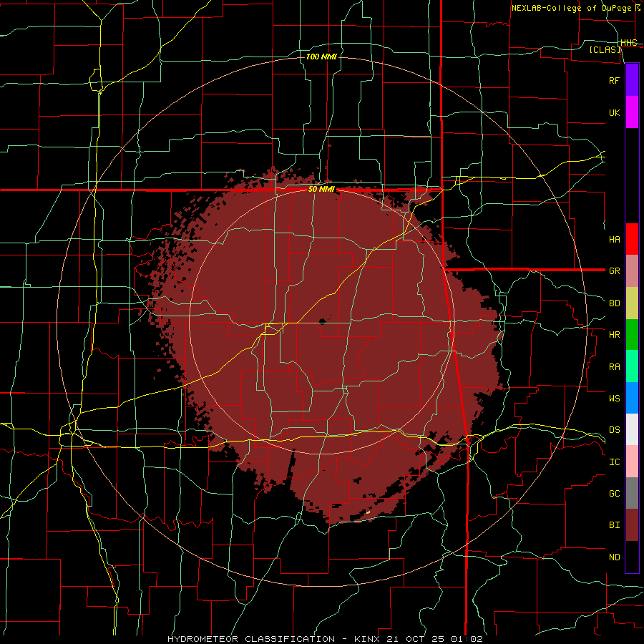The width and height of the screenshot is (644, 644).
Task: Click the small yellow echo pixel near south edge
Action: coord(368,512)
